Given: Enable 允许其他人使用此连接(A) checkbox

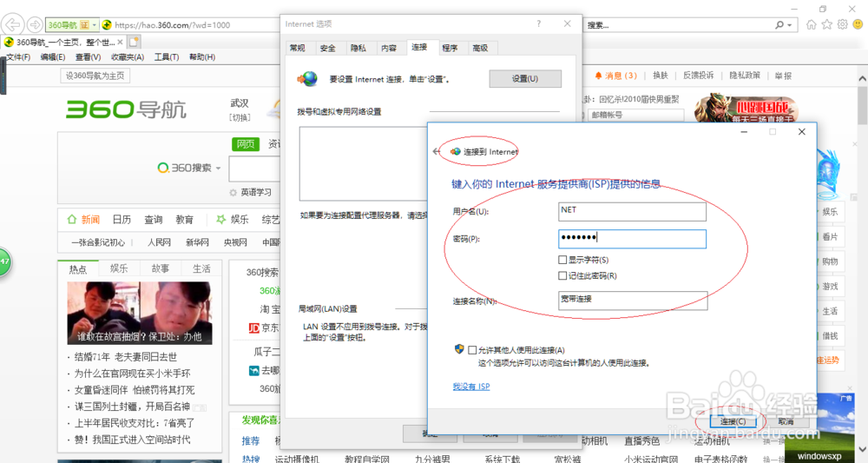Looking at the screenshot, I should click(472, 350).
